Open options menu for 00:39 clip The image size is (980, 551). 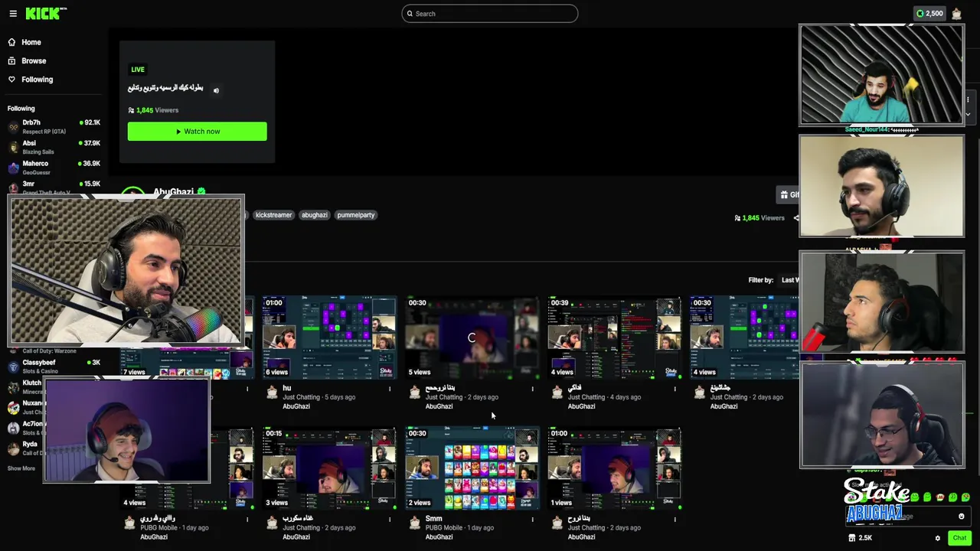click(x=675, y=389)
